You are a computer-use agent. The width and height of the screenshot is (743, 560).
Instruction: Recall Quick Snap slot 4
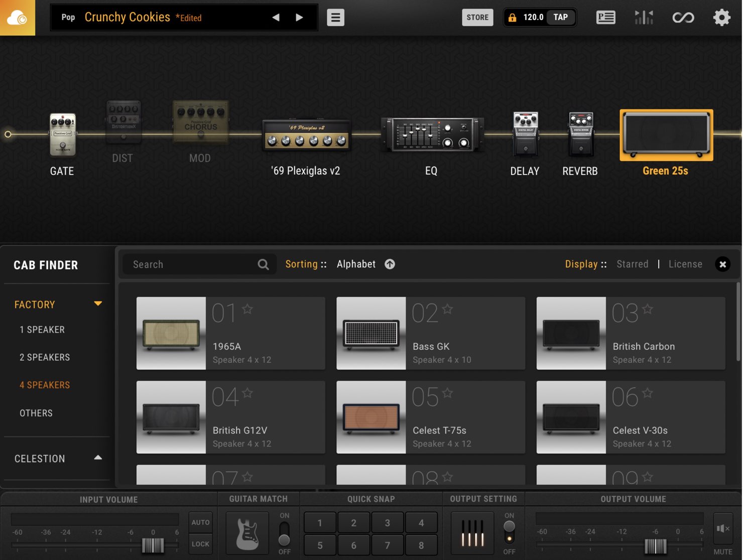[421, 523]
